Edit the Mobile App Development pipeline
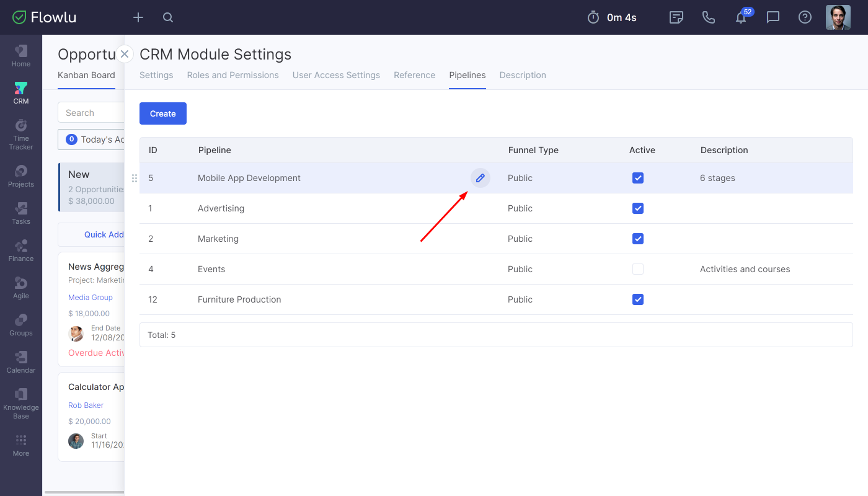This screenshot has height=496, width=868. tap(480, 178)
